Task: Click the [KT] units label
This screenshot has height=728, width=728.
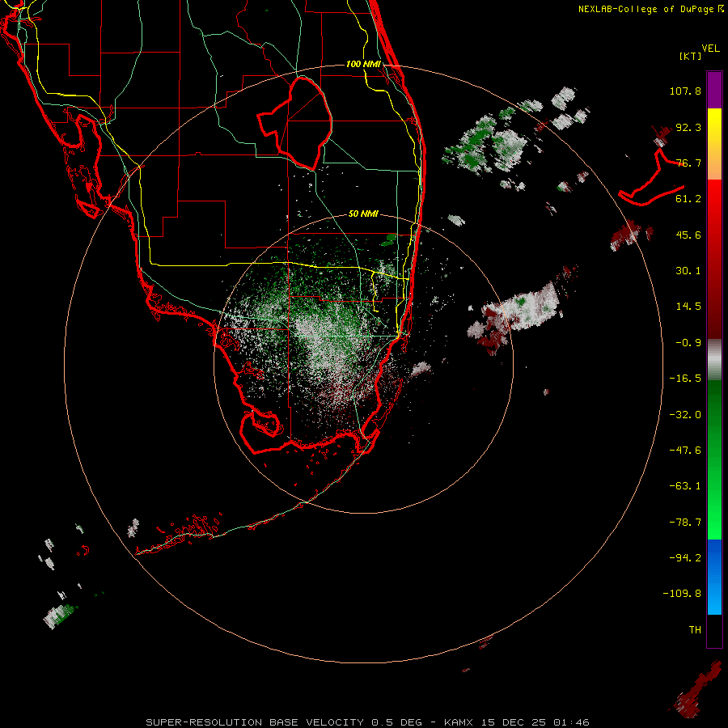Action: 690,56
